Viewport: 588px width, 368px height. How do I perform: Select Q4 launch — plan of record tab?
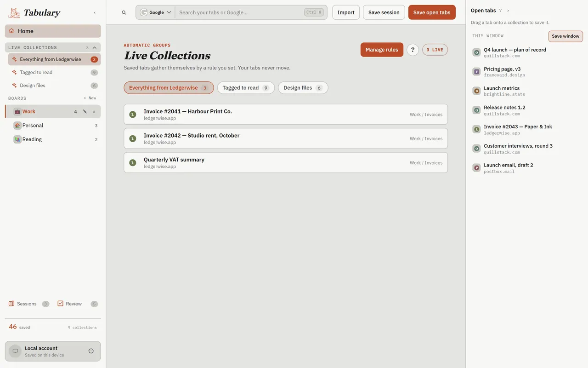(x=527, y=52)
